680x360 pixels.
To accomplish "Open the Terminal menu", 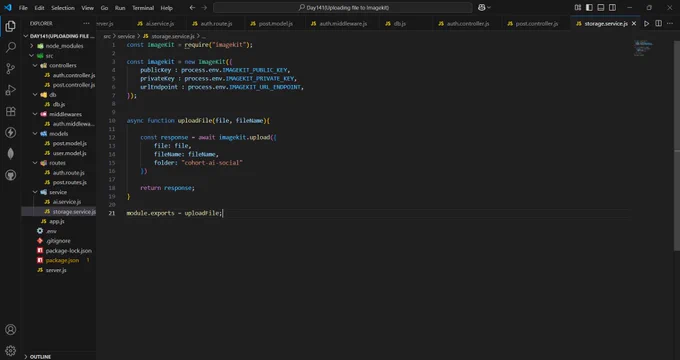I will [143, 8].
